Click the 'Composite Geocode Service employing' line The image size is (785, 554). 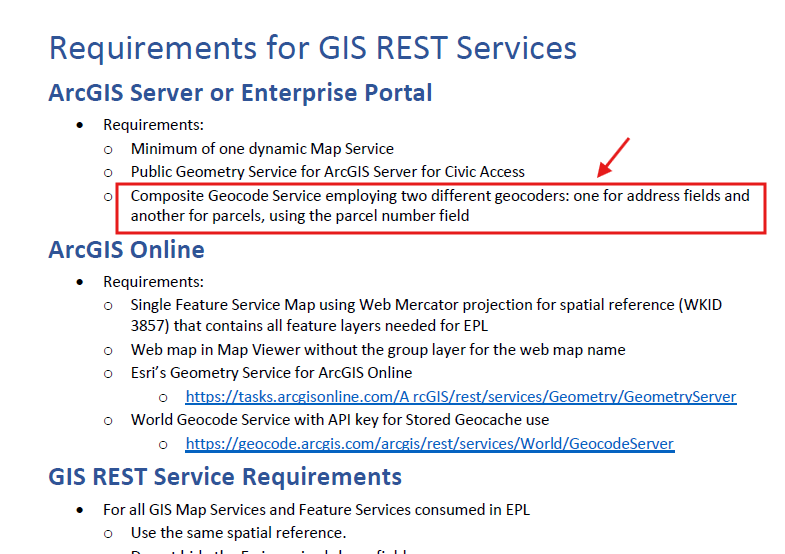[440, 196]
